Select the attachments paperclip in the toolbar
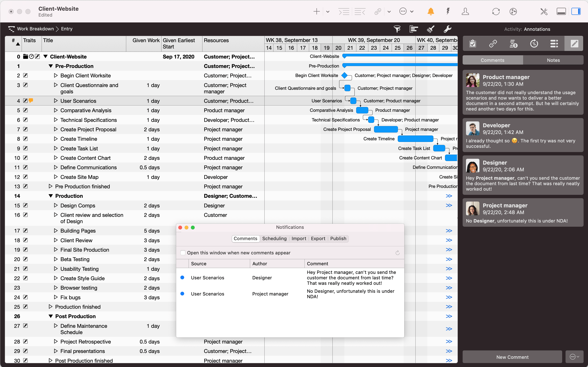 pos(377,11)
